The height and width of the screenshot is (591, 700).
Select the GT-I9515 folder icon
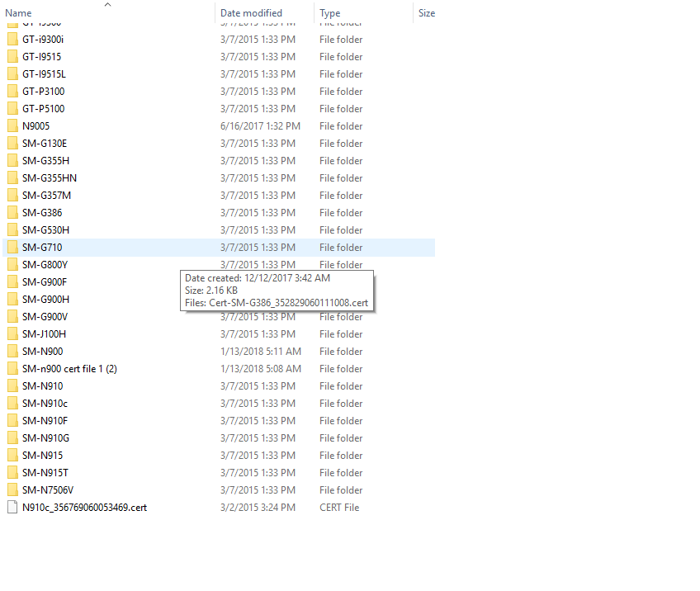point(12,57)
